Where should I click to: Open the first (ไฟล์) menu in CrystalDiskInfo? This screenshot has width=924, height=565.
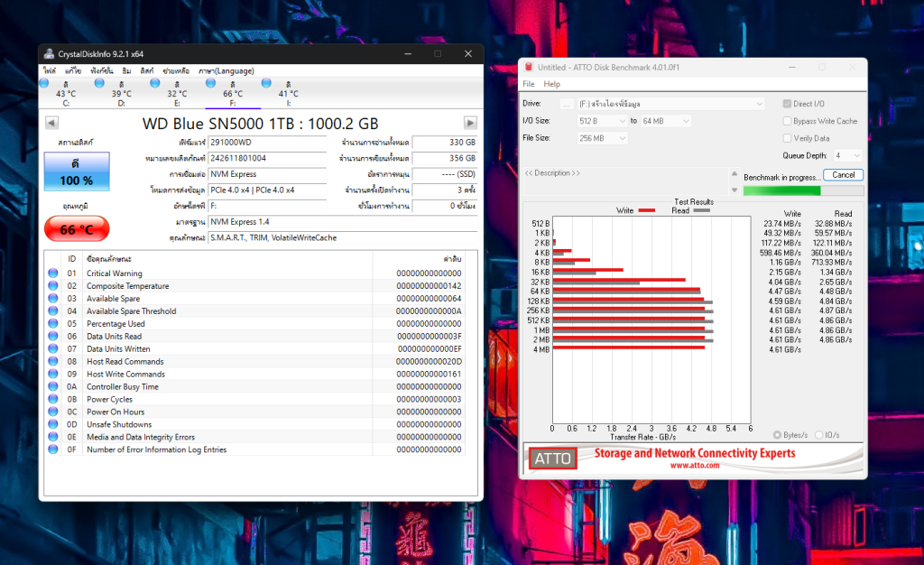tap(50, 70)
